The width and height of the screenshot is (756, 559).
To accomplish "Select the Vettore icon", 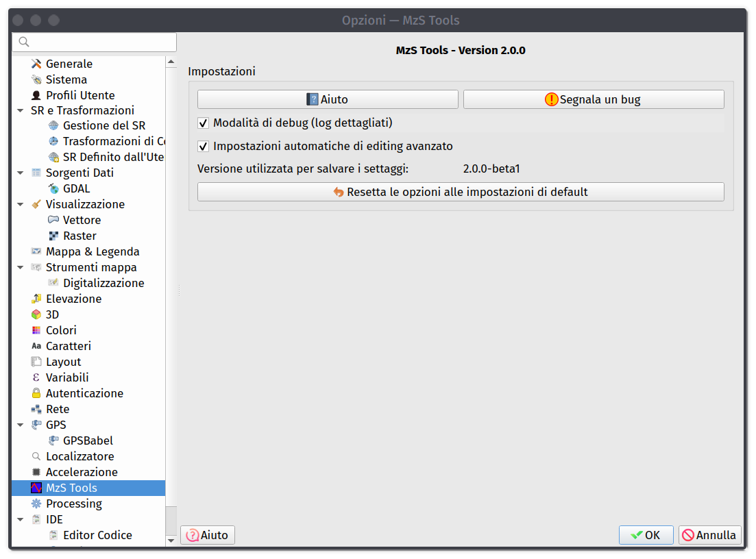I will coord(53,220).
